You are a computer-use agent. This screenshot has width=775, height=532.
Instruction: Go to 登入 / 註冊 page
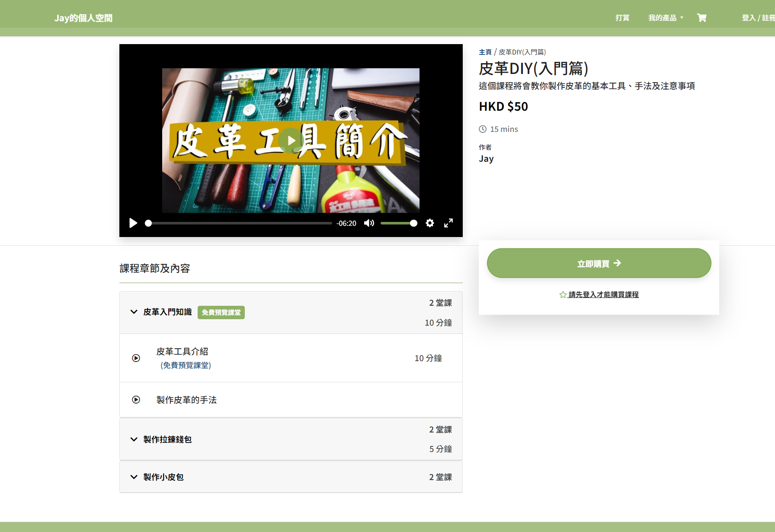[x=758, y=18]
